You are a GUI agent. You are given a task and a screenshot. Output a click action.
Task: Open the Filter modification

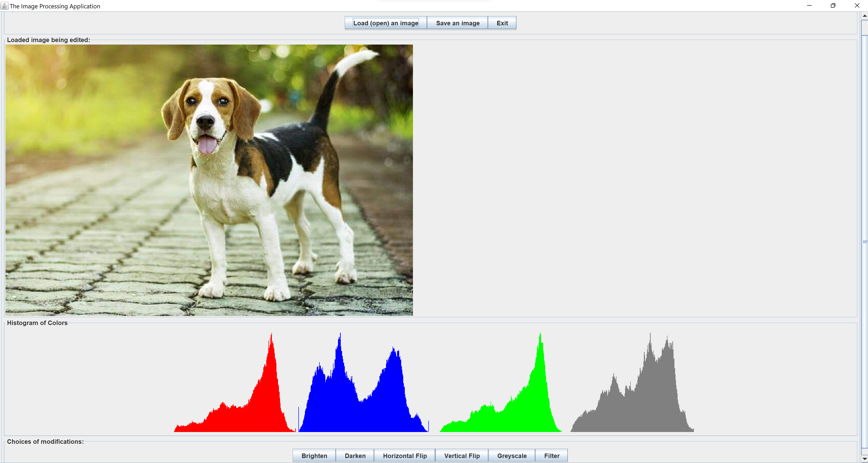pos(551,455)
